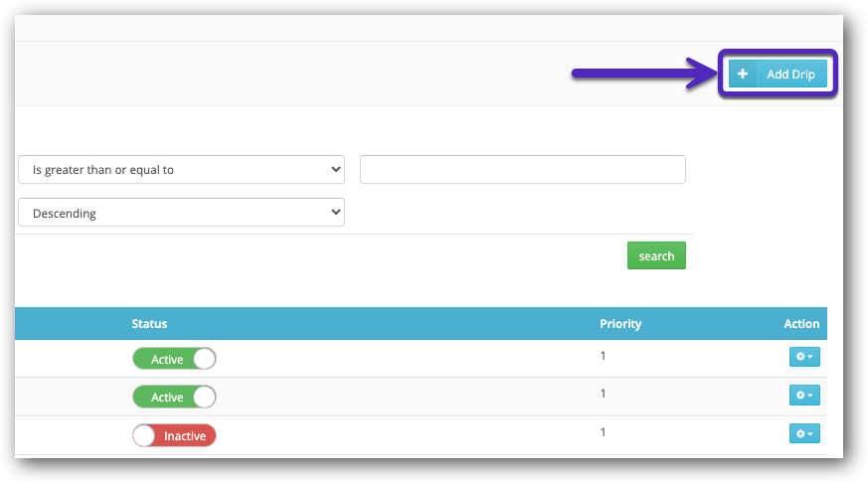Sort by the Status column header
This screenshot has height=483, width=868.
[x=149, y=324]
